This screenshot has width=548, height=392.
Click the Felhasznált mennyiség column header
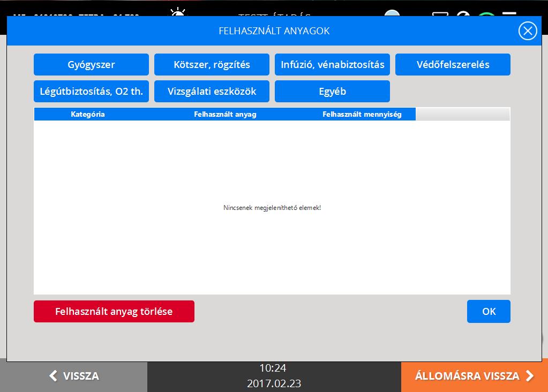362,114
